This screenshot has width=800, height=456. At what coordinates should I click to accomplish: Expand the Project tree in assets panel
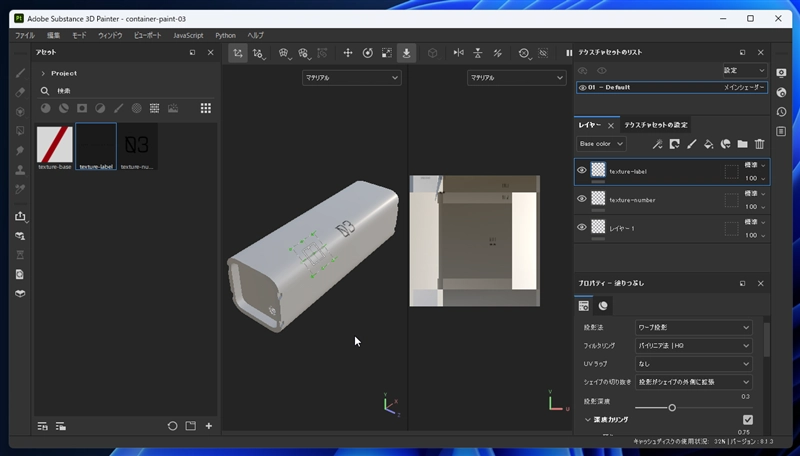coord(43,73)
